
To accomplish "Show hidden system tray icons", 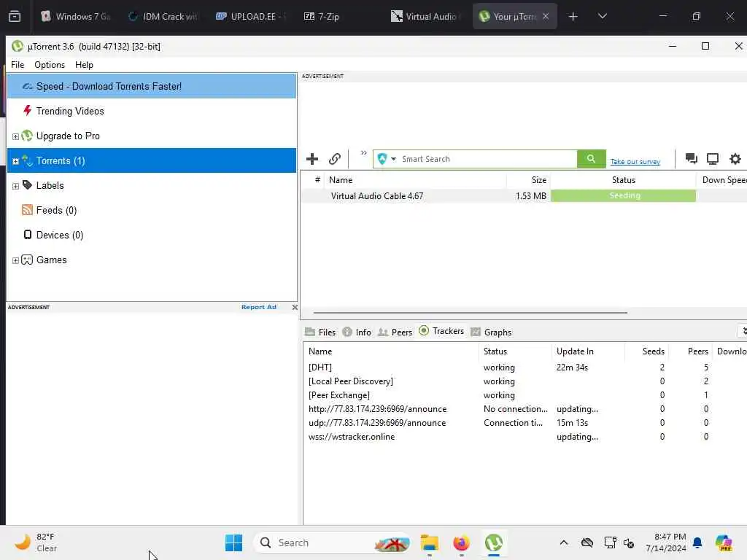I will 564,542.
